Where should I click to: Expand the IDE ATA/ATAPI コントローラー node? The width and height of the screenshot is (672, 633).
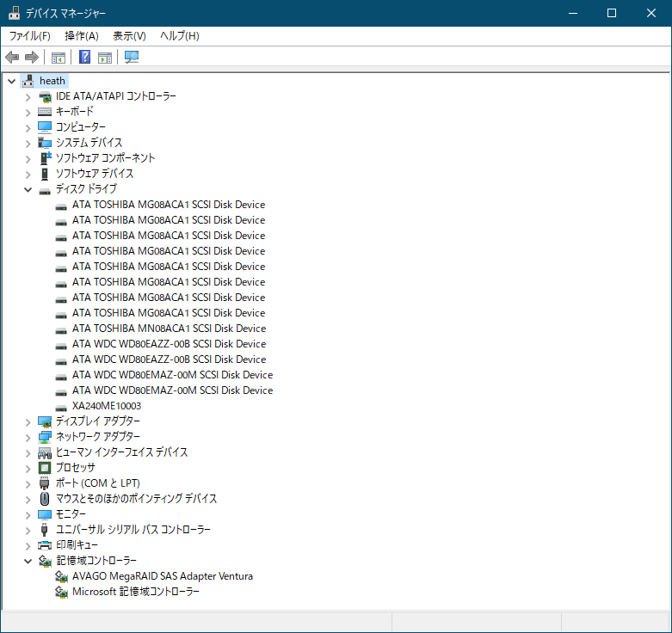(x=28, y=97)
